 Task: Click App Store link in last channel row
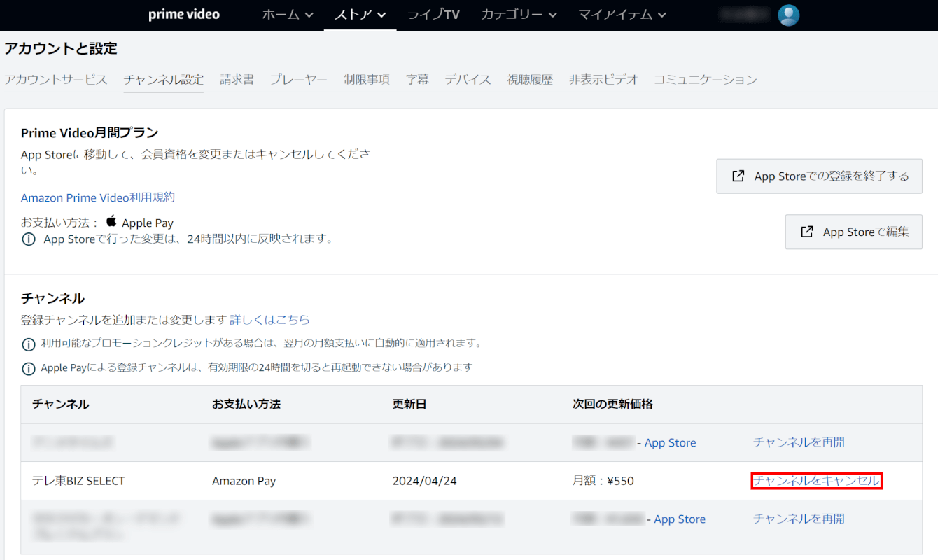680,519
